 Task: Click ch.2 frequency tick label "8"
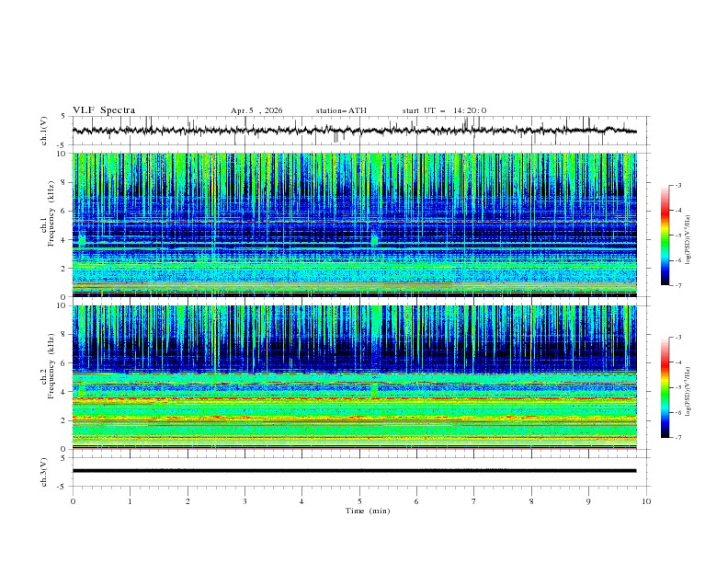(x=64, y=335)
